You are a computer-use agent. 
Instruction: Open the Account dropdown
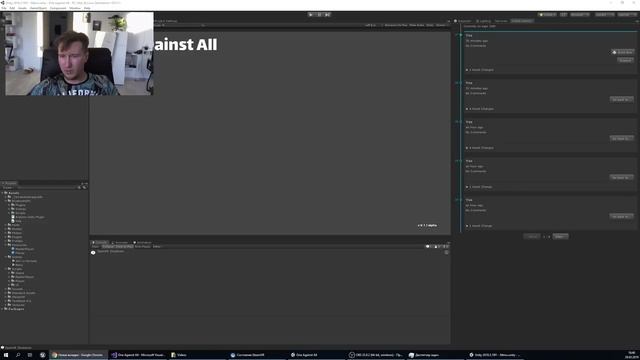click(x=580, y=15)
